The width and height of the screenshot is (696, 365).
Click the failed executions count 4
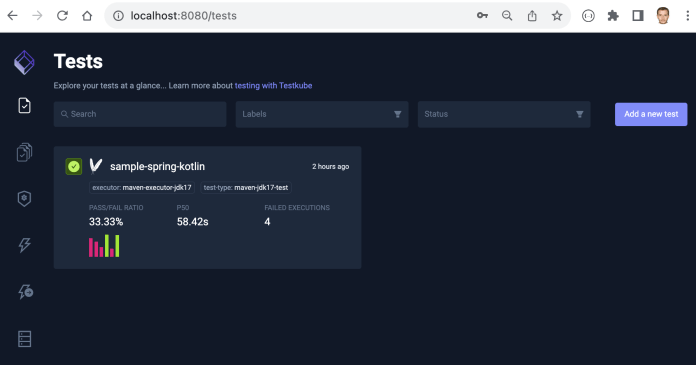(267, 222)
